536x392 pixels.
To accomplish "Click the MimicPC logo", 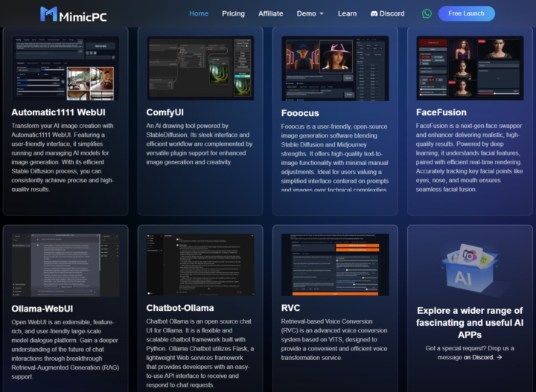I will (73, 14).
